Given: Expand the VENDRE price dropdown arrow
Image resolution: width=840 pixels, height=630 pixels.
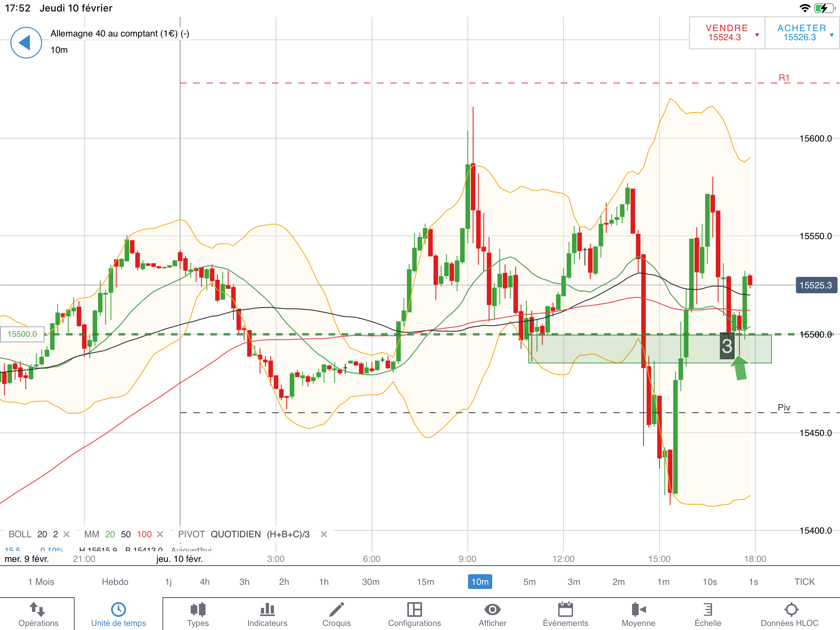Looking at the screenshot, I should (x=757, y=35).
